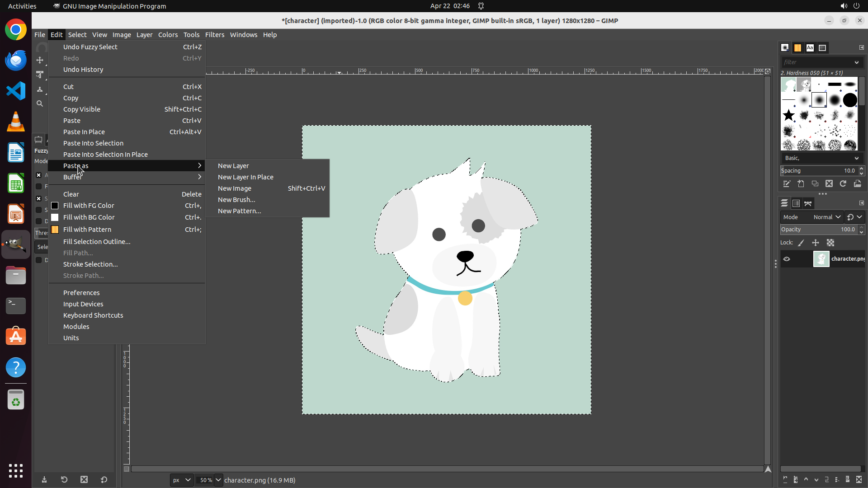Select the Zoom magnifier tool

coord(40,103)
